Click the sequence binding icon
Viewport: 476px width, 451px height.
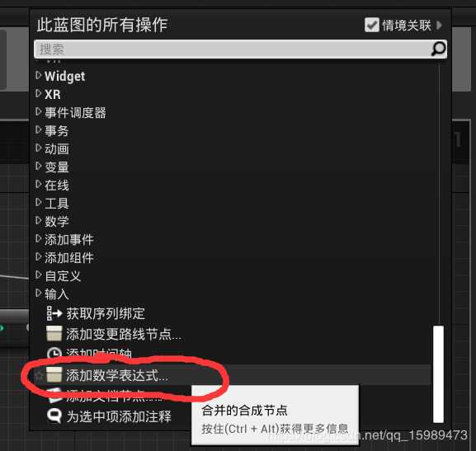[x=54, y=313]
